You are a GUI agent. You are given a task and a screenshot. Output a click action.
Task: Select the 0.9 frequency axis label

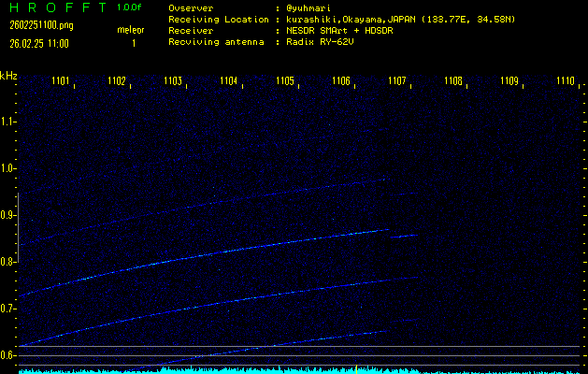pyautogui.click(x=8, y=215)
